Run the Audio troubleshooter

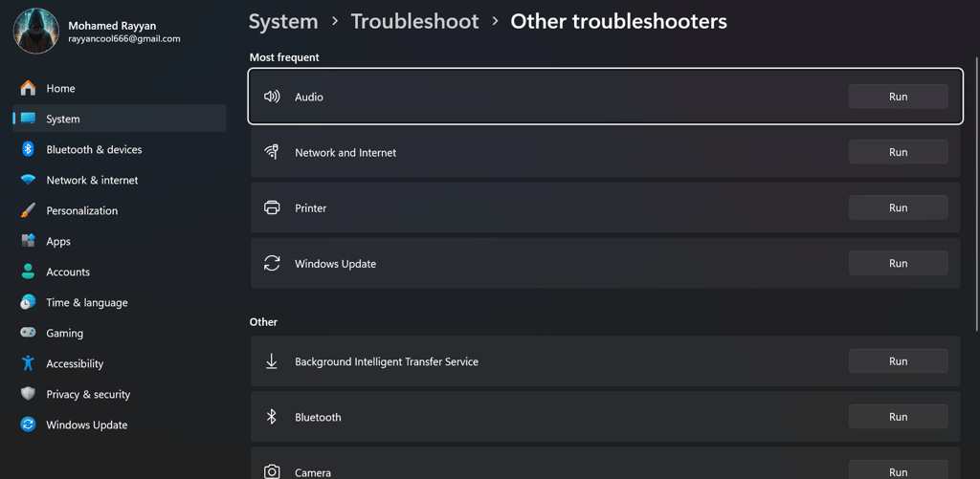(898, 97)
